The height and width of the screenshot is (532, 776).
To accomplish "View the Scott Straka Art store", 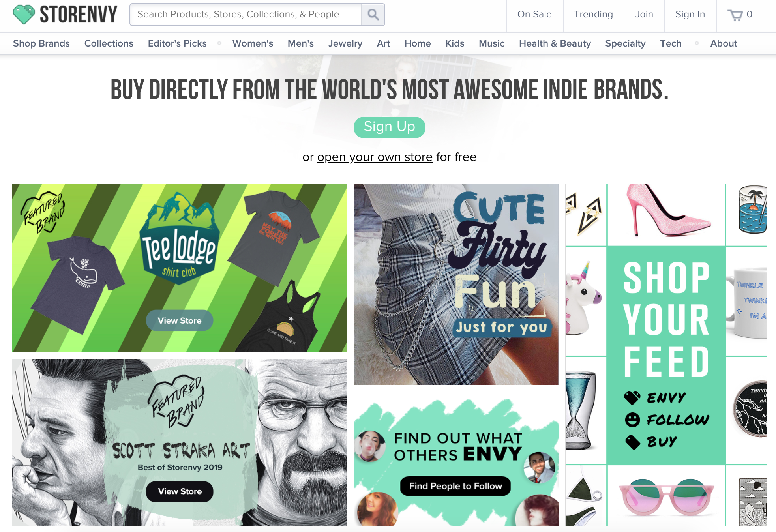I will [x=180, y=491].
